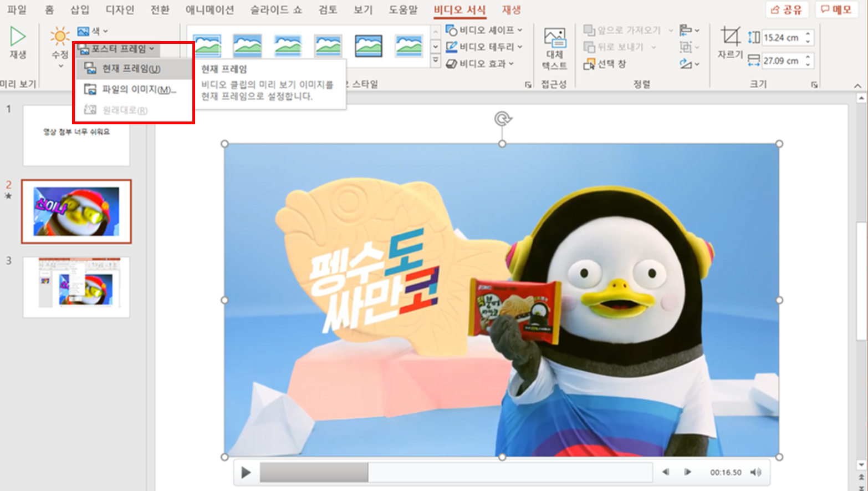Image resolution: width=868 pixels, height=491 pixels.
Task: Open the 삽입 tab
Action: 80,9
